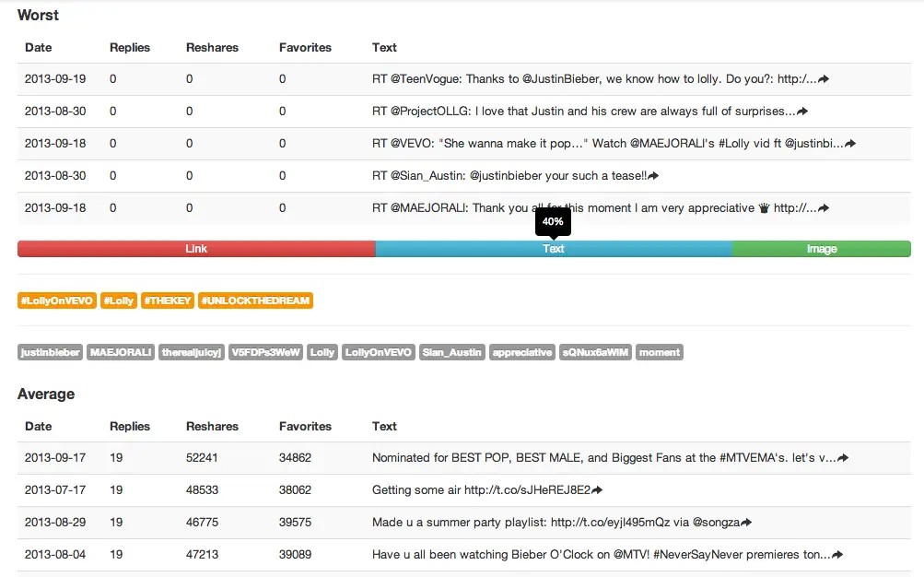Click the arrow icon after the VEVO retweet
Viewport: 924px width, 577px height.
point(850,144)
